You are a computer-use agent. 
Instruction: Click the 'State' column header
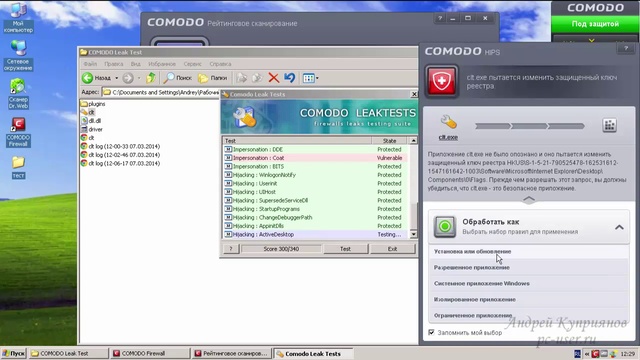[x=389, y=140]
